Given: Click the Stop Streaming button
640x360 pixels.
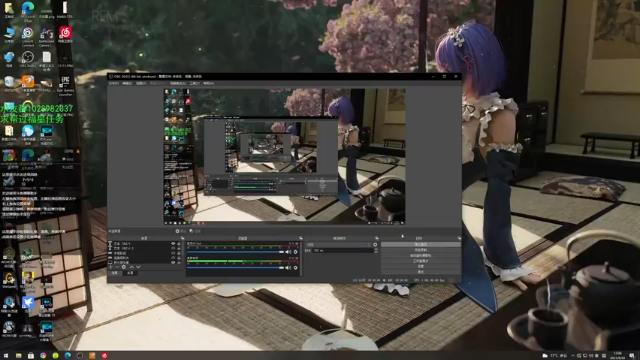Looking at the screenshot, I should (x=420, y=244).
